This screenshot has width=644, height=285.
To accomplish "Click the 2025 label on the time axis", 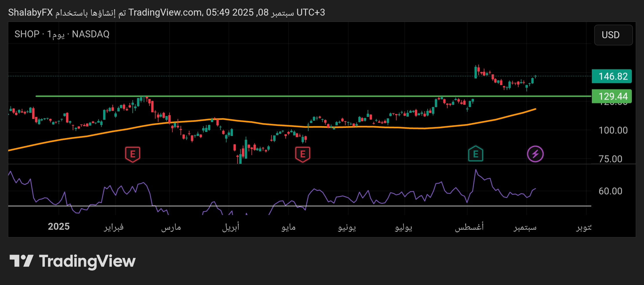I will pos(59,227).
